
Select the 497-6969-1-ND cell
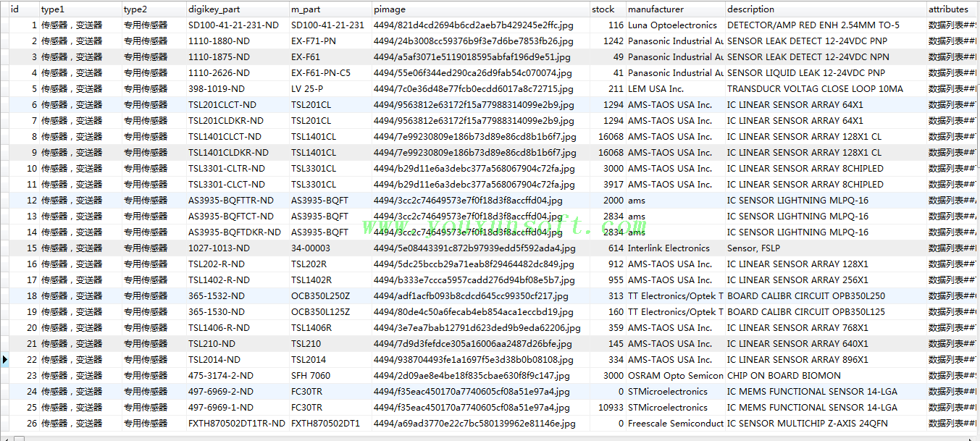coord(238,408)
